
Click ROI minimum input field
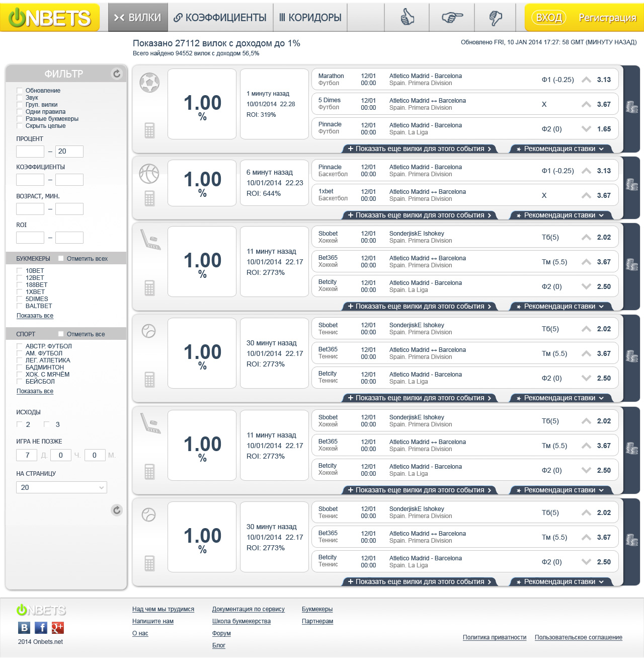click(30, 238)
